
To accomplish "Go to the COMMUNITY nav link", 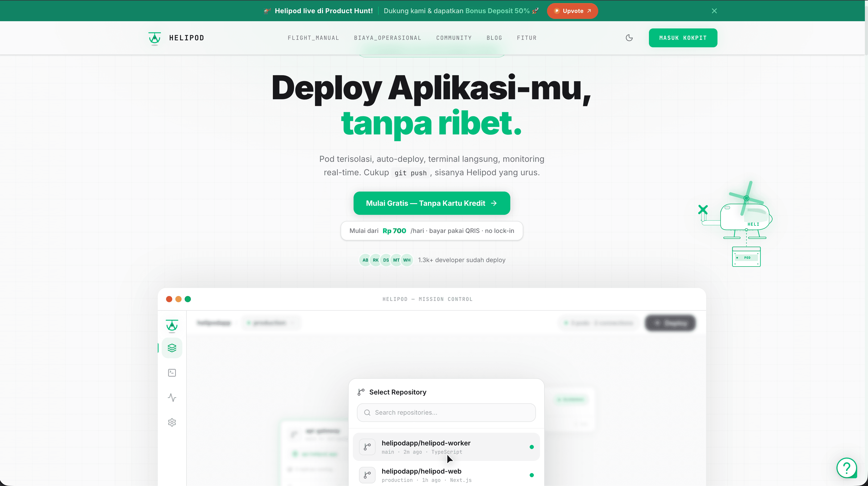I will (x=454, y=38).
